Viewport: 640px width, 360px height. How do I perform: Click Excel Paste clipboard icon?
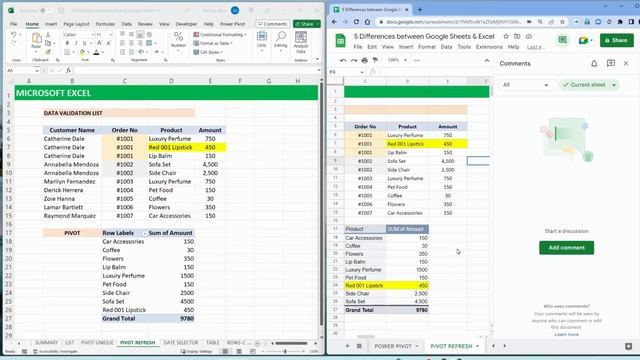[36, 38]
